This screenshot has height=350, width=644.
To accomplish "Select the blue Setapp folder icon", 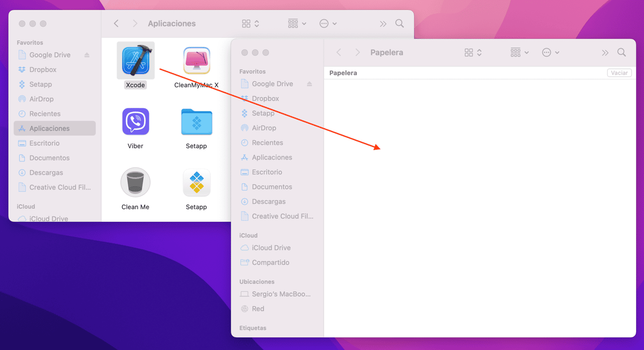I will coord(196,122).
